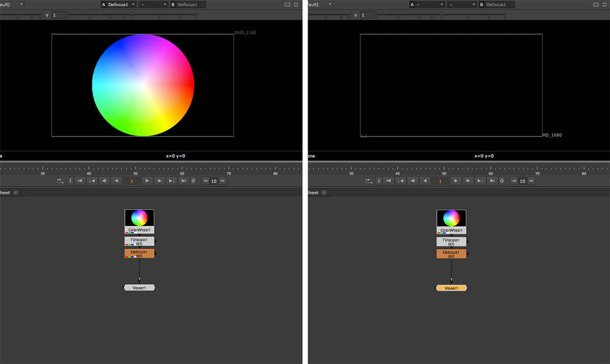
Task: Step to previous keyframe in right viewer
Action: pos(401,181)
